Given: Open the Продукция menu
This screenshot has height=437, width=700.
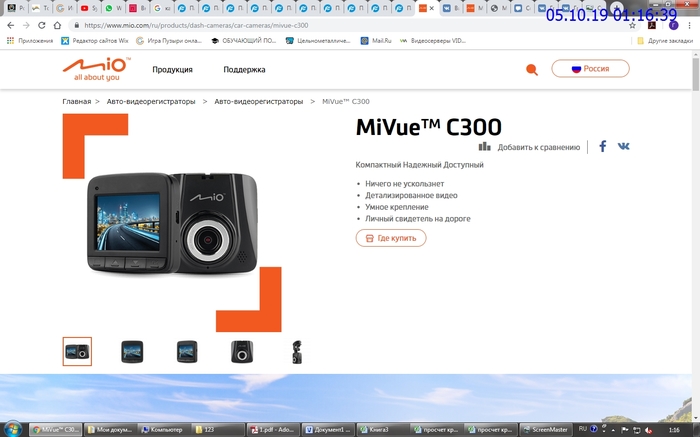Looking at the screenshot, I should (172, 70).
